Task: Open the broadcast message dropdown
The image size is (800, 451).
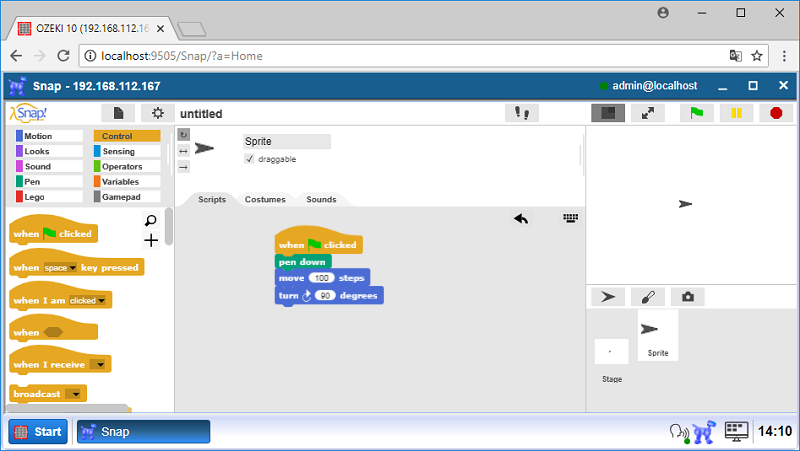Action: 73,394
